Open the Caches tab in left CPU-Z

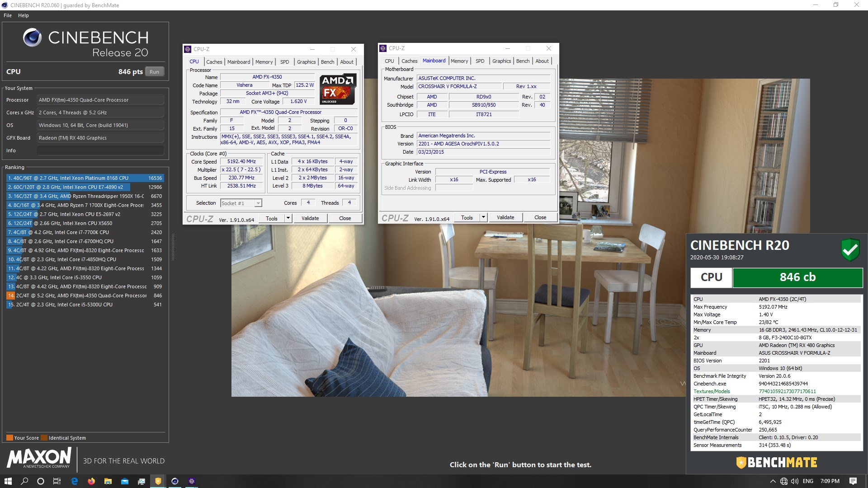point(214,62)
